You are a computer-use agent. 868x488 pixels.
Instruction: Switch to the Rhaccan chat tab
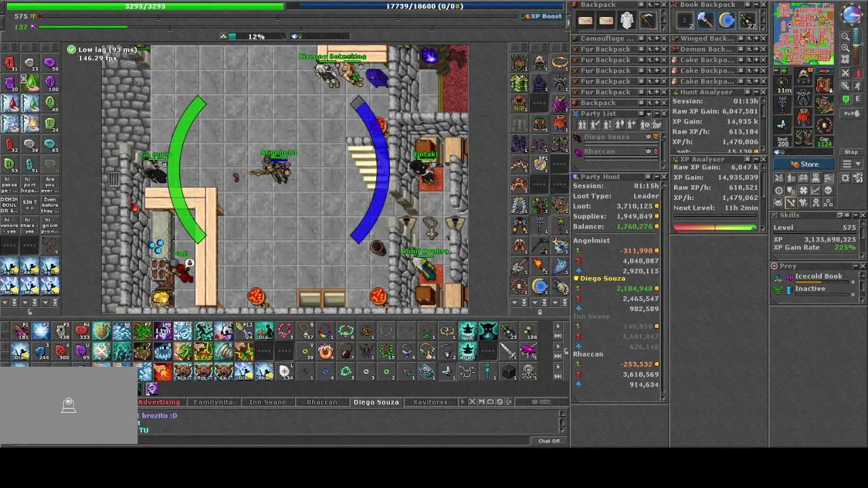click(322, 402)
